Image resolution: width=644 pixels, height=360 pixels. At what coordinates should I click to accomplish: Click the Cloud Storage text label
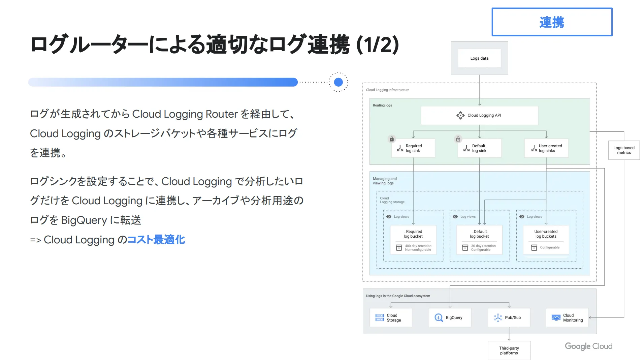point(394,318)
